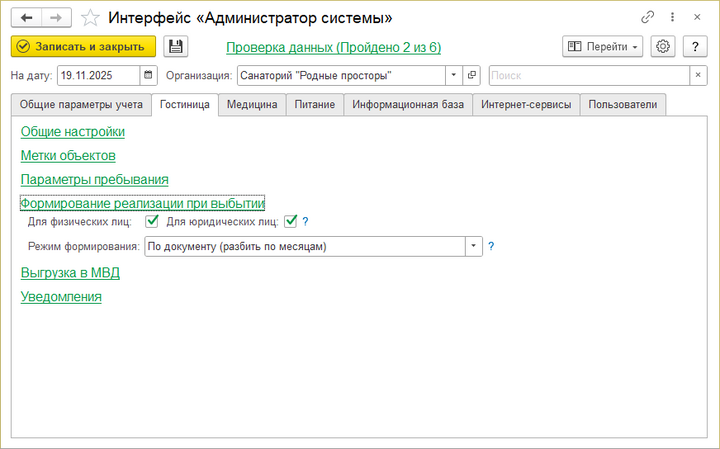
Task: Switch to the "Интернет-сервисы" tab
Action: coord(527,104)
